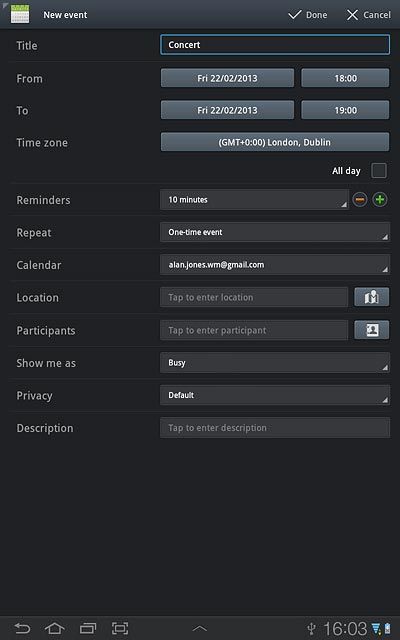Image resolution: width=400 pixels, height=640 pixels.
Task: Tap the Android back navigation icon
Action: point(22,628)
